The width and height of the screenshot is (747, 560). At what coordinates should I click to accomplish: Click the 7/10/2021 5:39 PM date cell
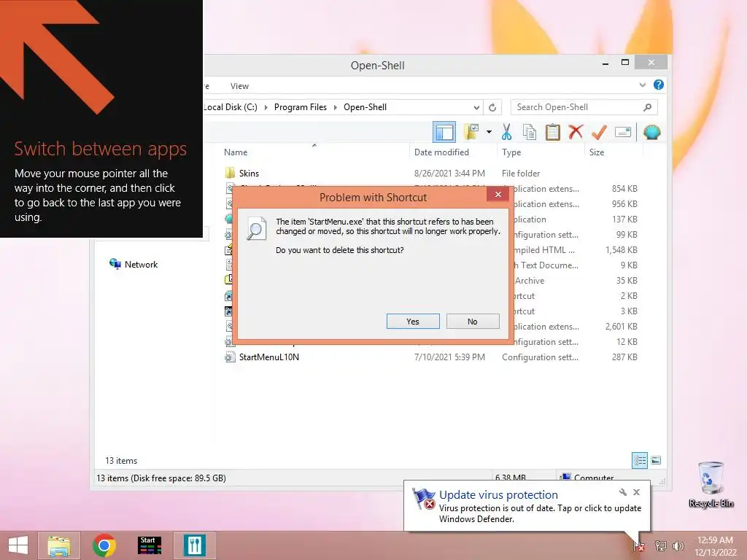coord(449,357)
